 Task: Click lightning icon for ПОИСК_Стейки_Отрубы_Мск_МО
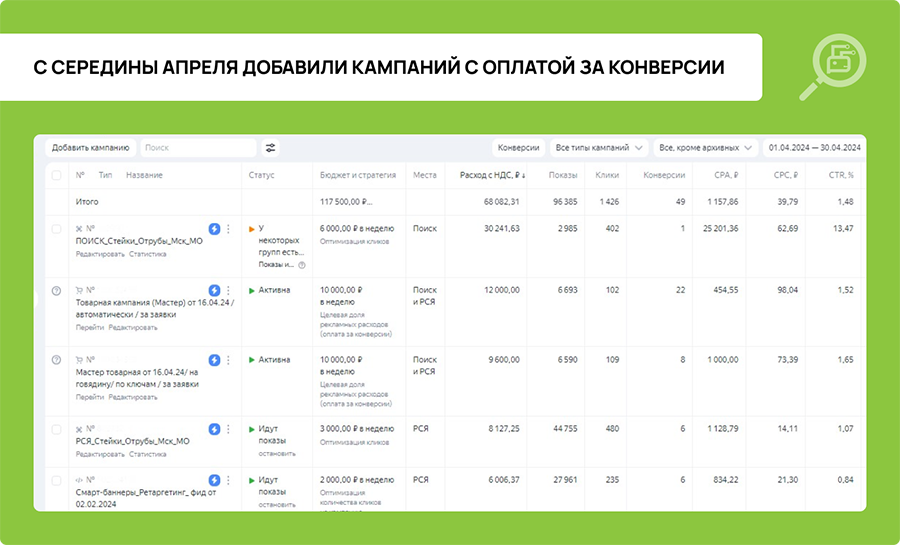pos(214,229)
